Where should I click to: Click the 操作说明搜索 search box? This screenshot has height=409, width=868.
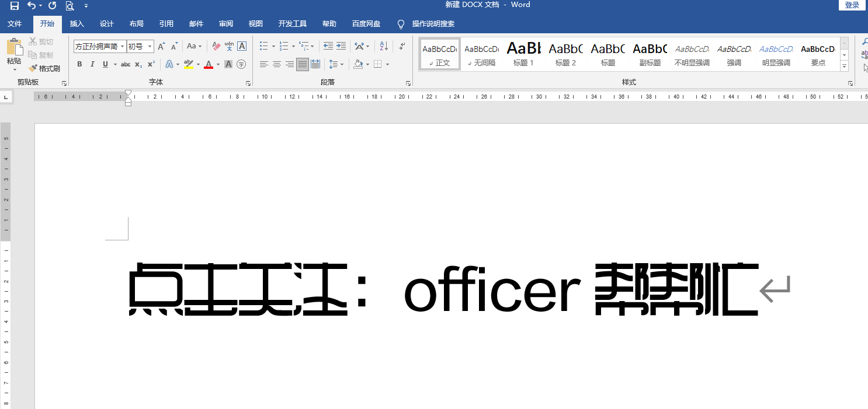[433, 24]
